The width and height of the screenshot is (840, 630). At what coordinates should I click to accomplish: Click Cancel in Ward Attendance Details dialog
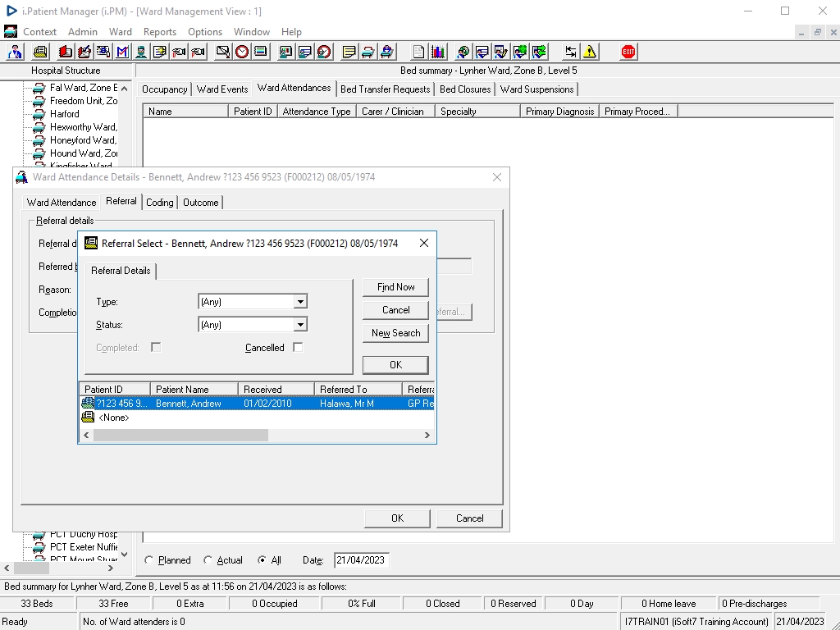point(470,518)
